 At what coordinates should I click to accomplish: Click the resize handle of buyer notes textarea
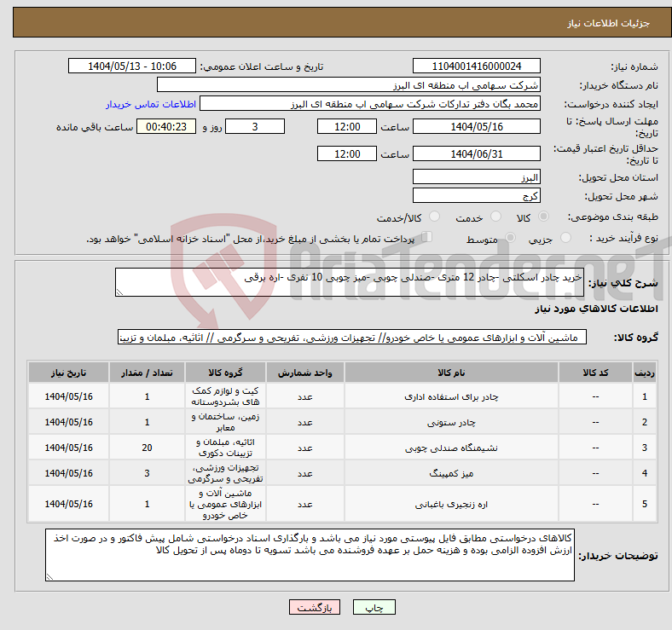[49, 577]
